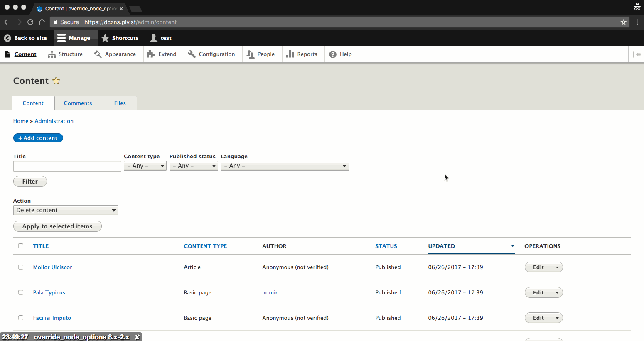This screenshot has width=644, height=341.
Task: Open the Content type filter dropdown
Action: [145, 166]
